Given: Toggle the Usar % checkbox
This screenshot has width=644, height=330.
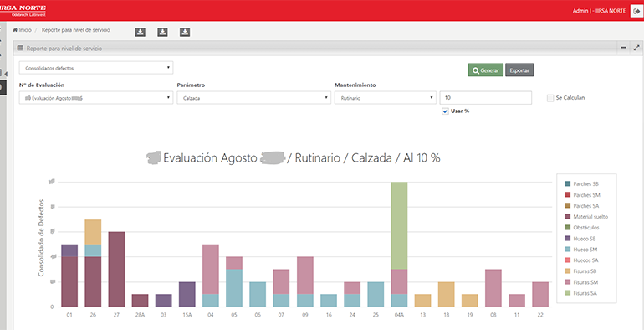Looking at the screenshot, I should (x=445, y=111).
